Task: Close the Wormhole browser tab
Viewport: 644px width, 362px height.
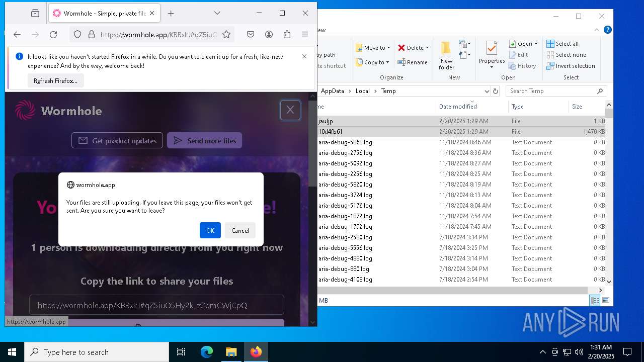Action: (x=152, y=14)
